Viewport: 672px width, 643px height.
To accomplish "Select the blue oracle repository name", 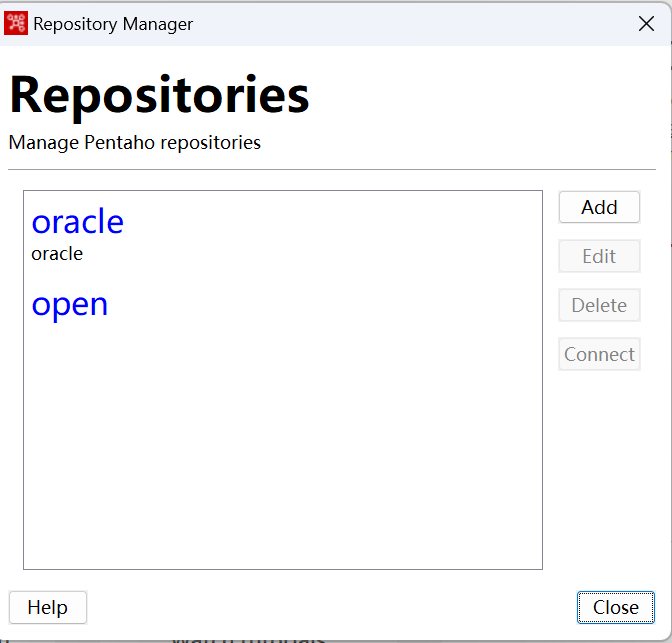I will 78,222.
